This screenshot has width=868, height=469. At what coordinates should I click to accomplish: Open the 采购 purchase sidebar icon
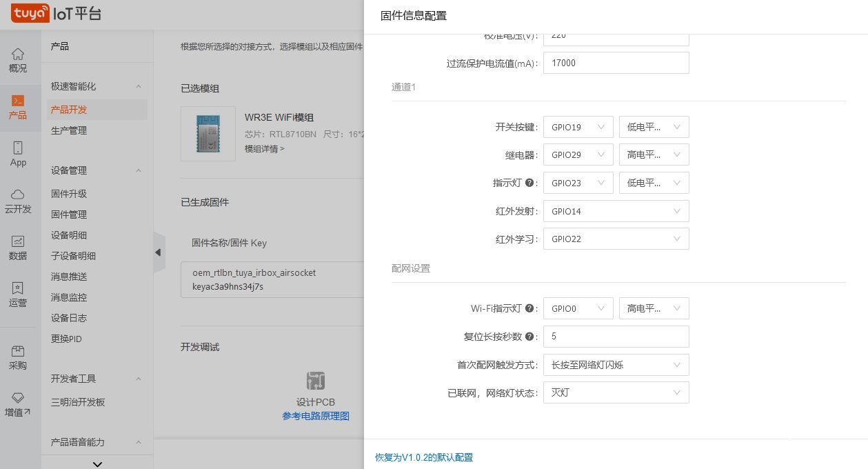tap(18, 358)
